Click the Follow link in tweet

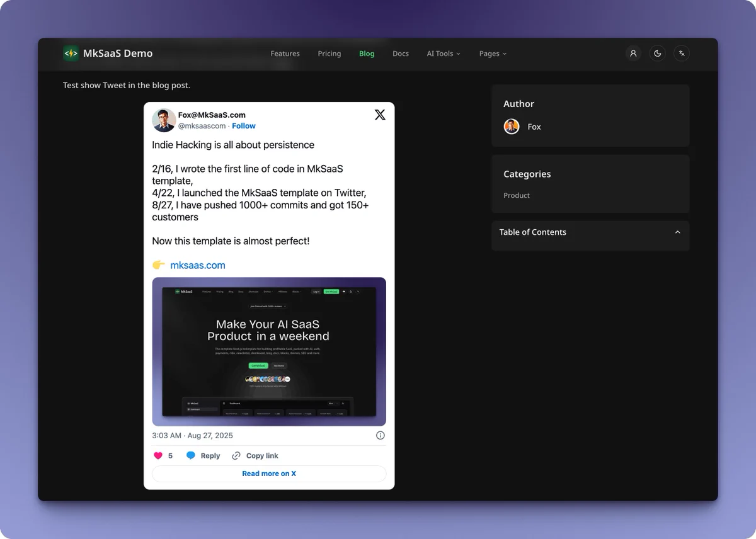[244, 126]
